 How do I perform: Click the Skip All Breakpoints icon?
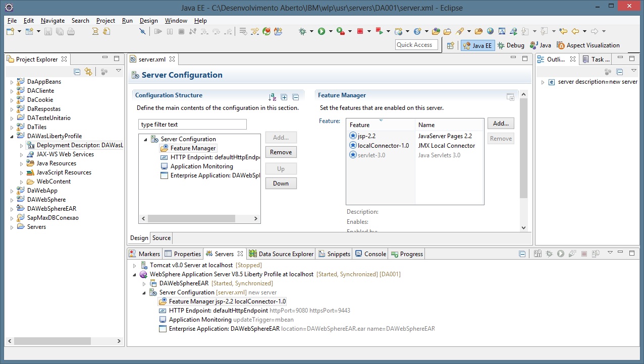click(143, 31)
